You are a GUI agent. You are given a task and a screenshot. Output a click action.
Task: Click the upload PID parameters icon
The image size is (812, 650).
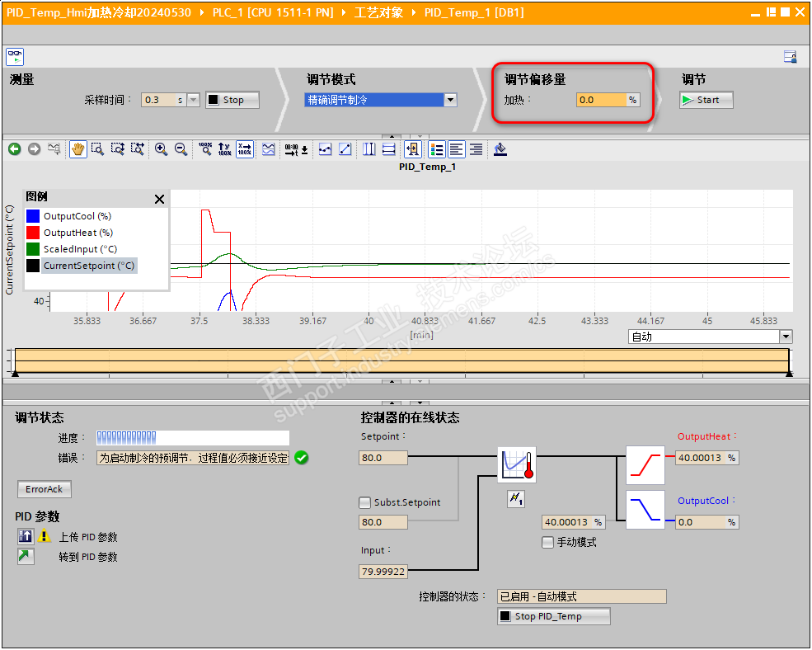(x=26, y=536)
